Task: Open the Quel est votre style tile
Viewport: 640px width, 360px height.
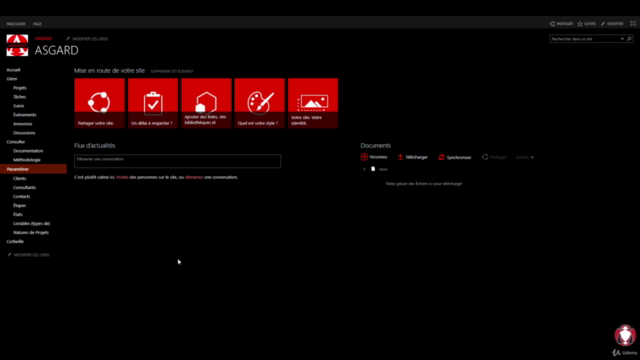Action: coord(260,103)
